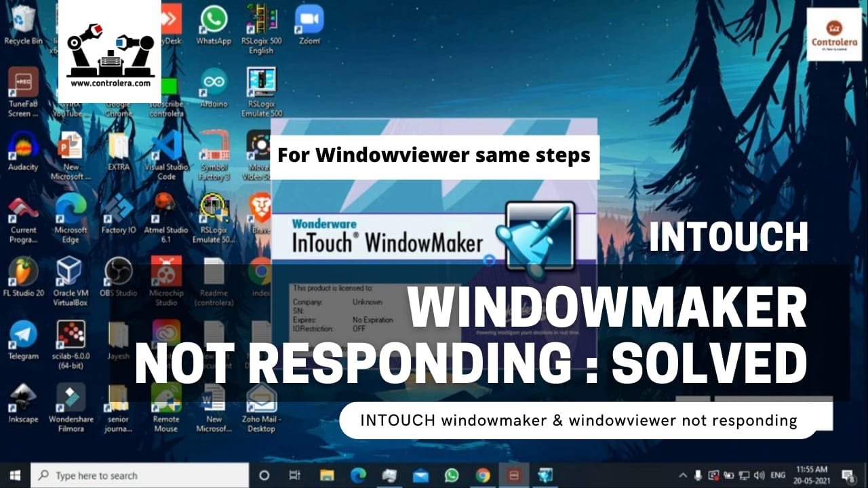This screenshot has height=488, width=868.
Task: Click the Microchip Studio desktop shortcut
Action: click(167, 282)
